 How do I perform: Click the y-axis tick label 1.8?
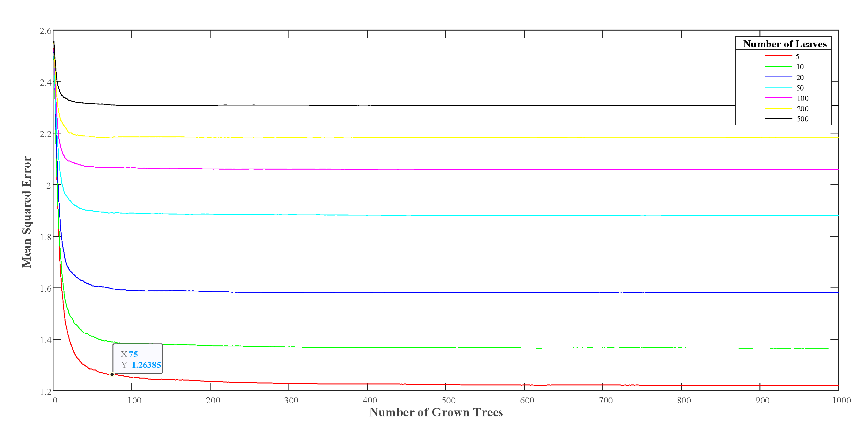(x=46, y=237)
